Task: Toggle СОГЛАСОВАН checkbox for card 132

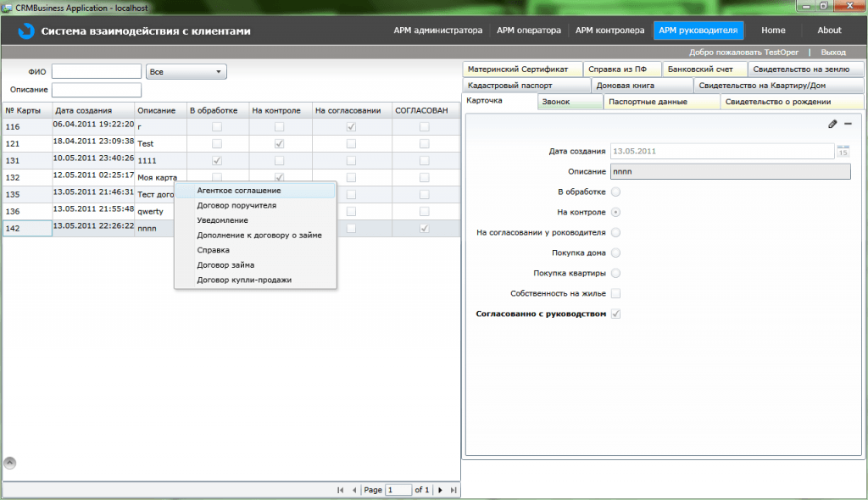Action: (x=424, y=178)
